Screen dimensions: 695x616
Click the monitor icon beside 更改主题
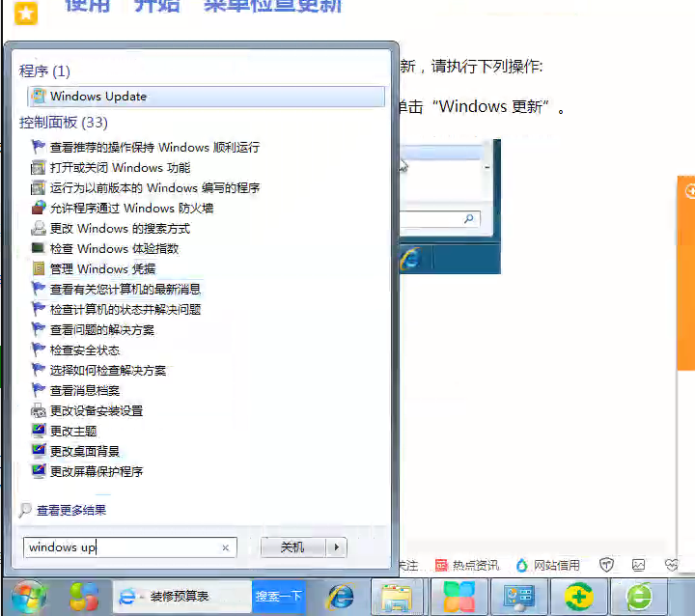tap(38, 431)
